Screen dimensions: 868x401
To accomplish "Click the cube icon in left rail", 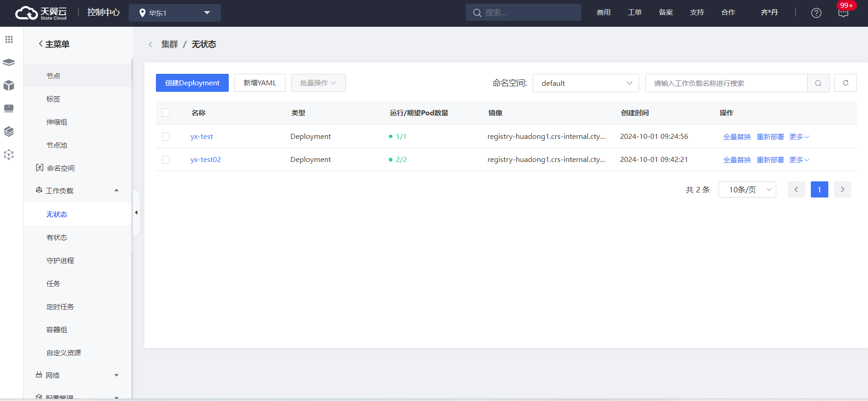I will pyautogui.click(x=9, y=85).
